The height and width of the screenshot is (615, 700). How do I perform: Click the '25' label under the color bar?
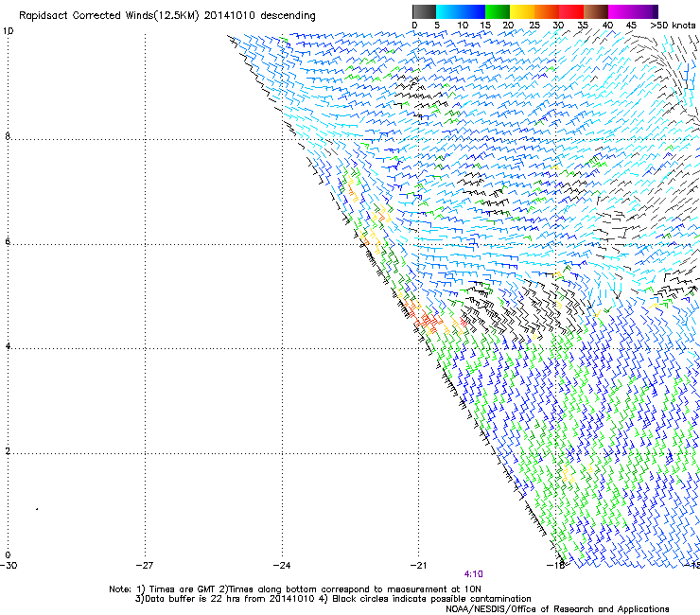[x=534, y=26]
